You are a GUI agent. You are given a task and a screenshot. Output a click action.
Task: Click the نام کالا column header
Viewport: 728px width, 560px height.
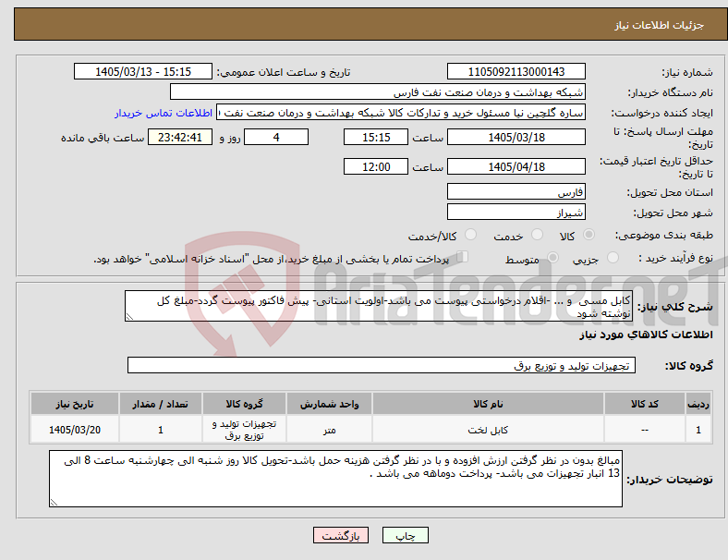pos(488,404)
